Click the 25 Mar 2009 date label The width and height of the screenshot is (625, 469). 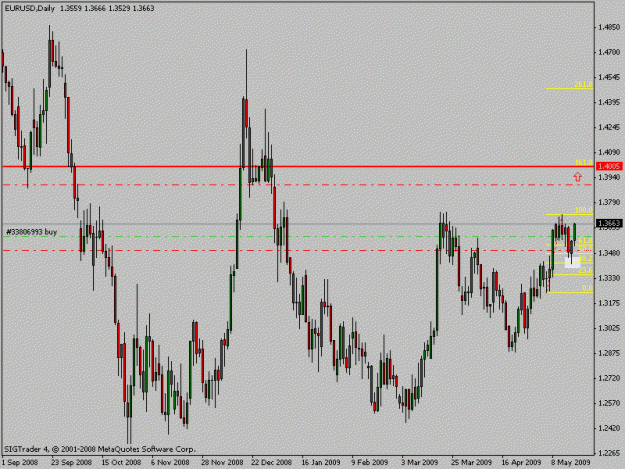(x=471, y=463)
